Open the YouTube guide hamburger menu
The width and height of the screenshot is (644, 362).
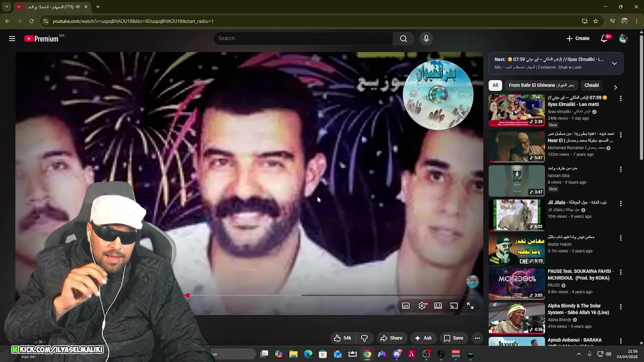point(12,38)
